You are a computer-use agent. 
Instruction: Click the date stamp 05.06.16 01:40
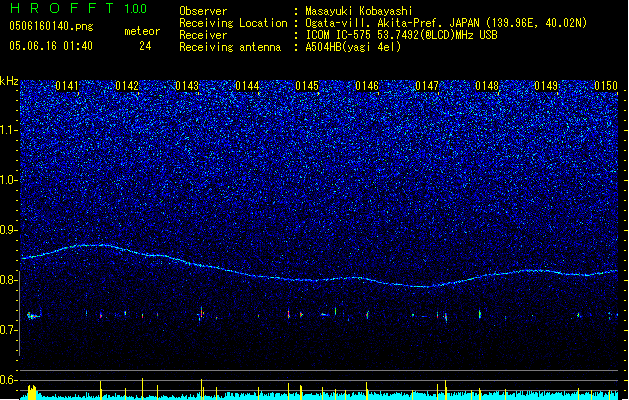pyautogui.click(x=51, y=46)
